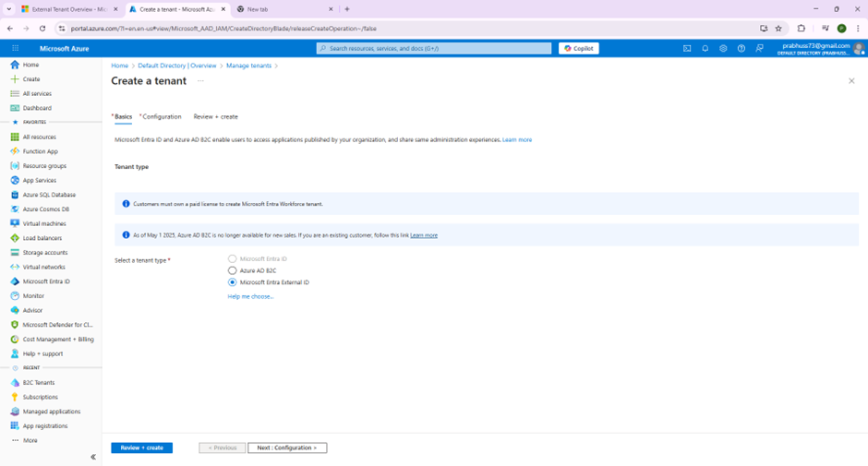Bookmark this page with star icon
Screen dimensions: 868x466
778,29
